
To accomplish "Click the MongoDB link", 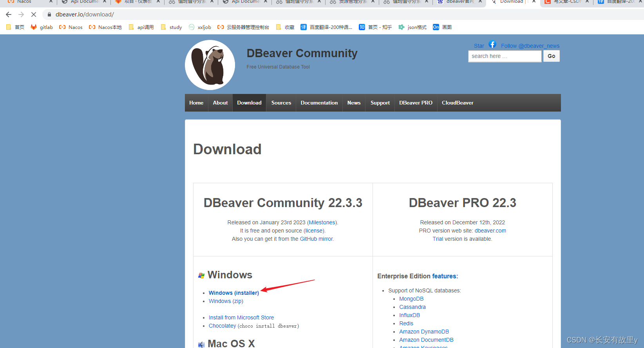I will pyautogui.click(x=411, y=299).
